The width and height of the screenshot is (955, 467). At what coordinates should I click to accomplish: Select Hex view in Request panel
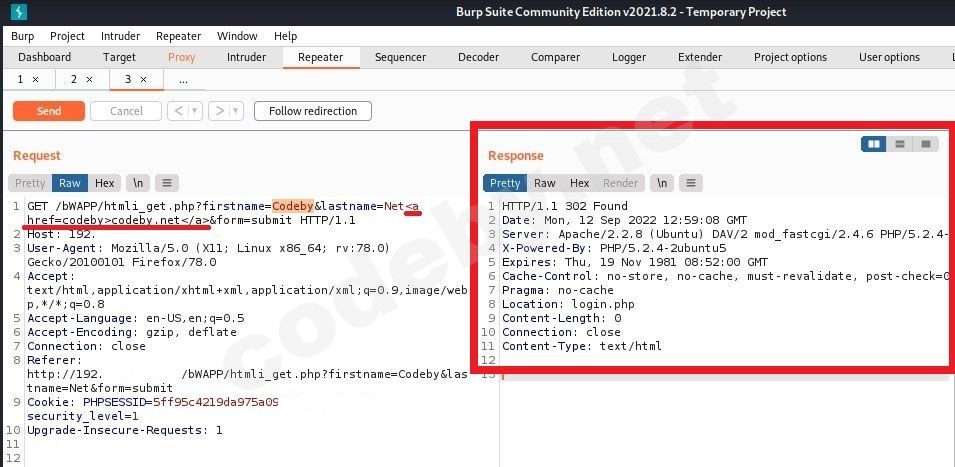105,183
